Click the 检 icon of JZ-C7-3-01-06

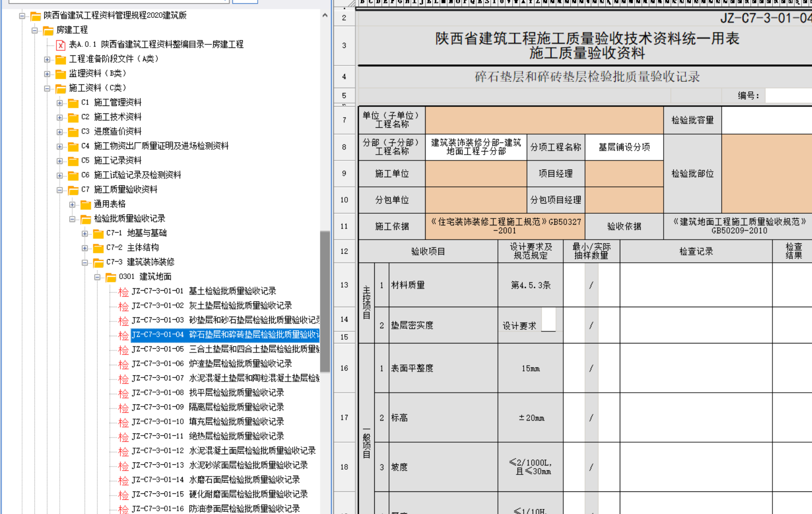(124, 365)
